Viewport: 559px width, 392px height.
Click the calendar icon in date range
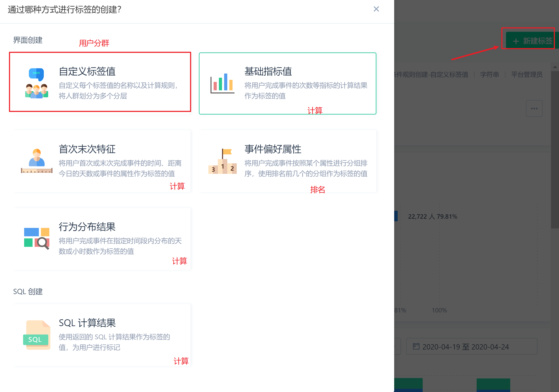tap(416, 346)
